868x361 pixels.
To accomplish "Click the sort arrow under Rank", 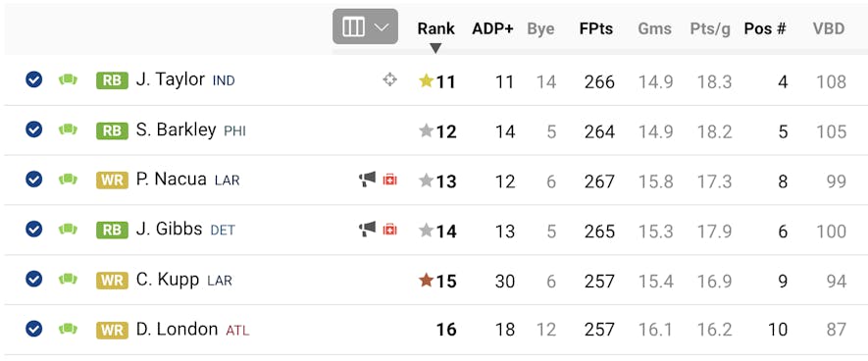I will tap(435, 49).
